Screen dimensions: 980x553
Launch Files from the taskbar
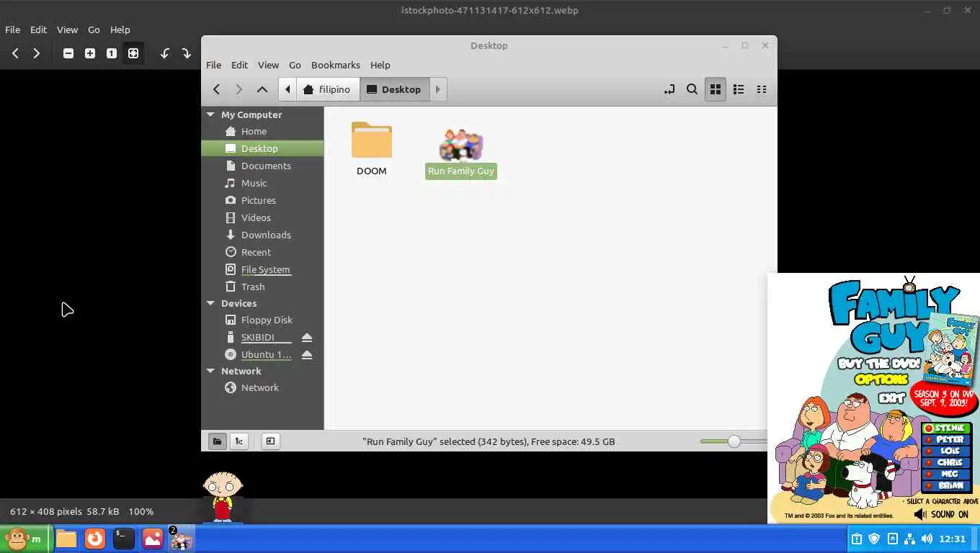click(x=66, y=539)
